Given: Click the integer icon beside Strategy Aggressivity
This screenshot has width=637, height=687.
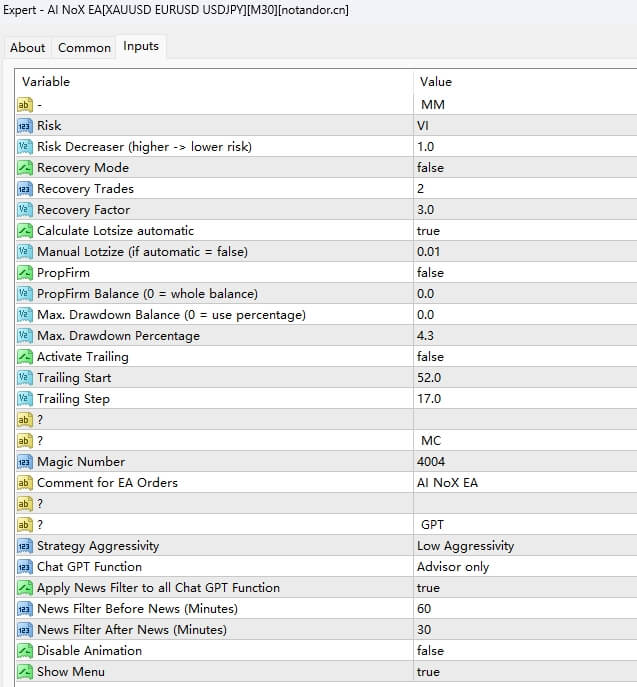Looking at the screenshot, I should pos(25,546).
